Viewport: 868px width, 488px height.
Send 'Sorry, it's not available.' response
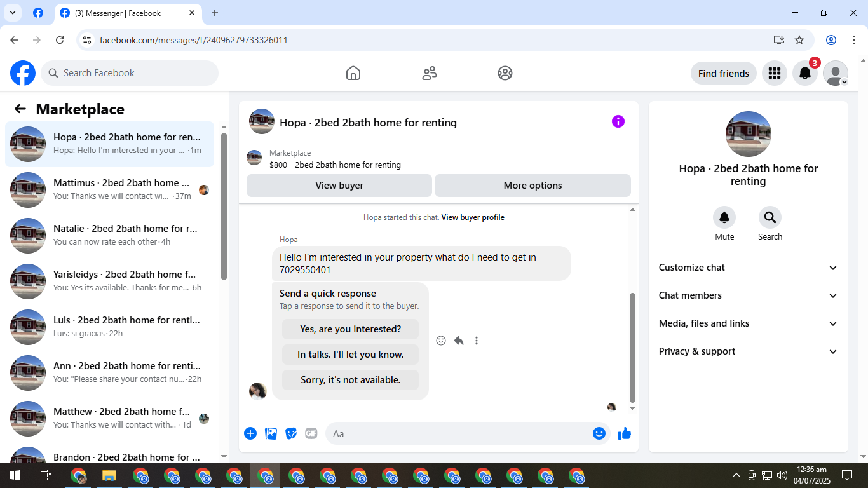pyautogui.click(x=350, y=380)
